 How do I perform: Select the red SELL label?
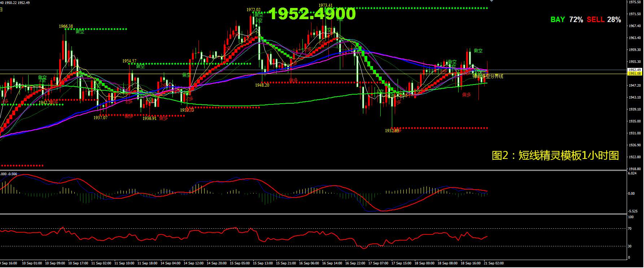tap(595, 20)
